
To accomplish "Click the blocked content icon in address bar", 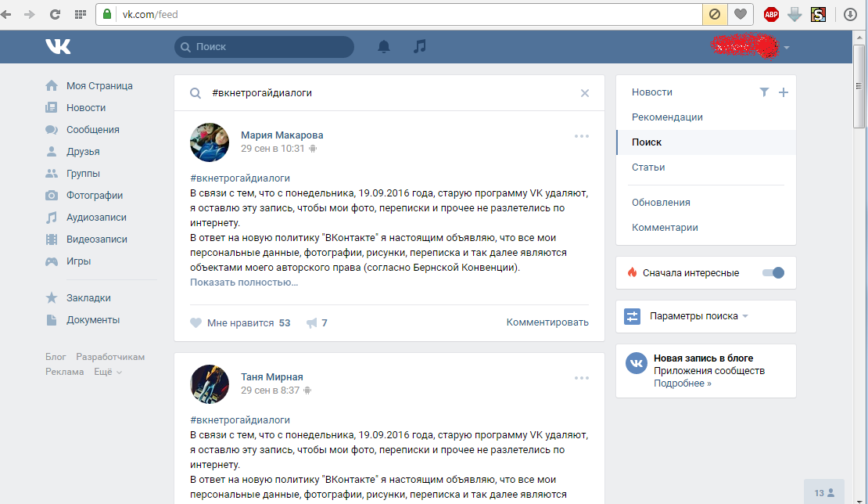I will tap(715, 14).
